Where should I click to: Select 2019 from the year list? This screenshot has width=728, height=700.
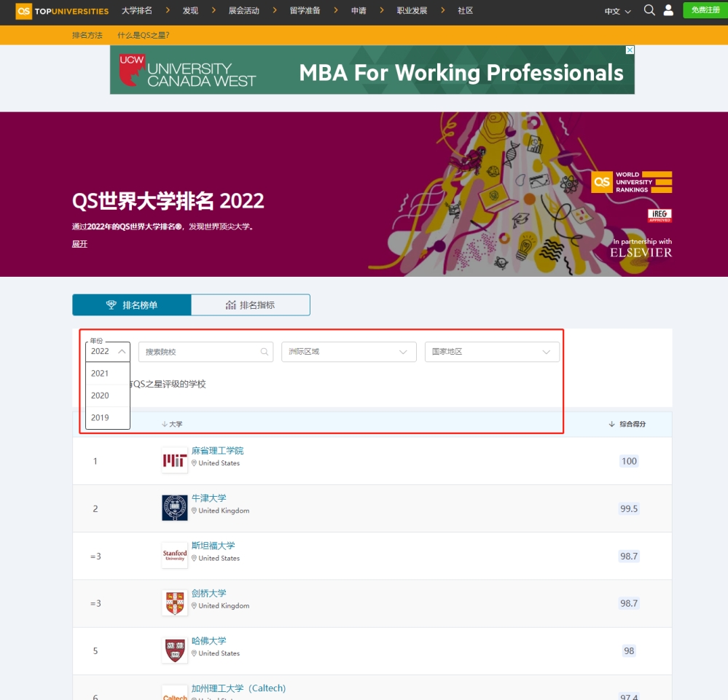pyautogui.click(x=108, y=418)
